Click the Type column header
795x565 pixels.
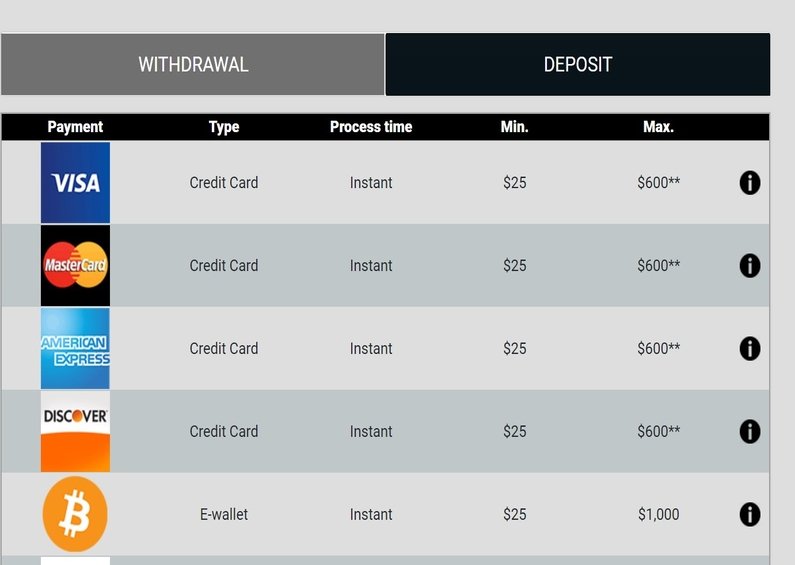click(224, 127)
